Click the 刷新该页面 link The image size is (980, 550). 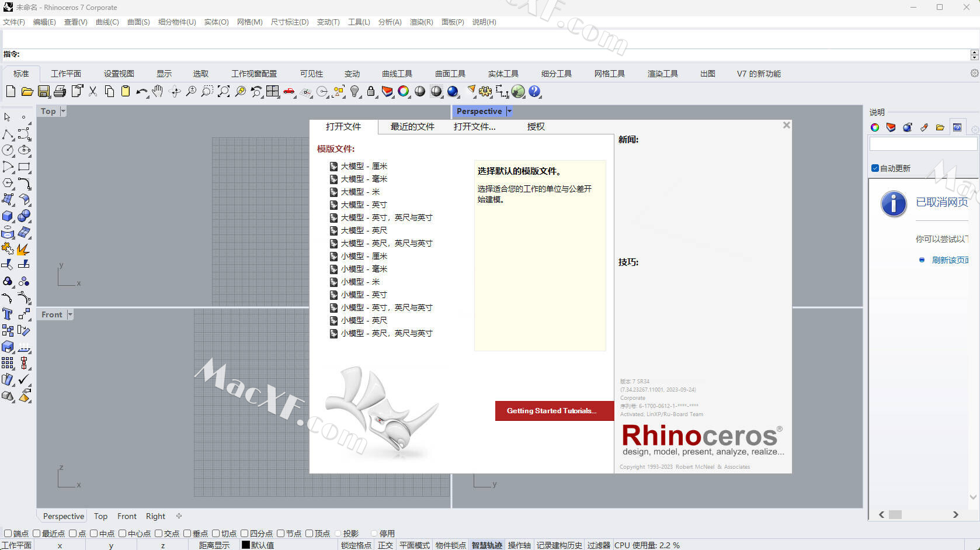pos(950,260)
